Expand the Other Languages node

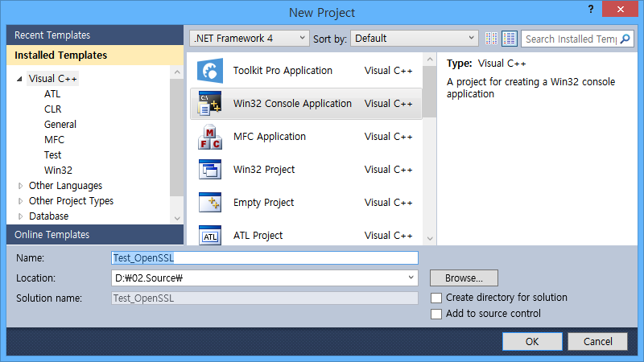pos(20,186)
